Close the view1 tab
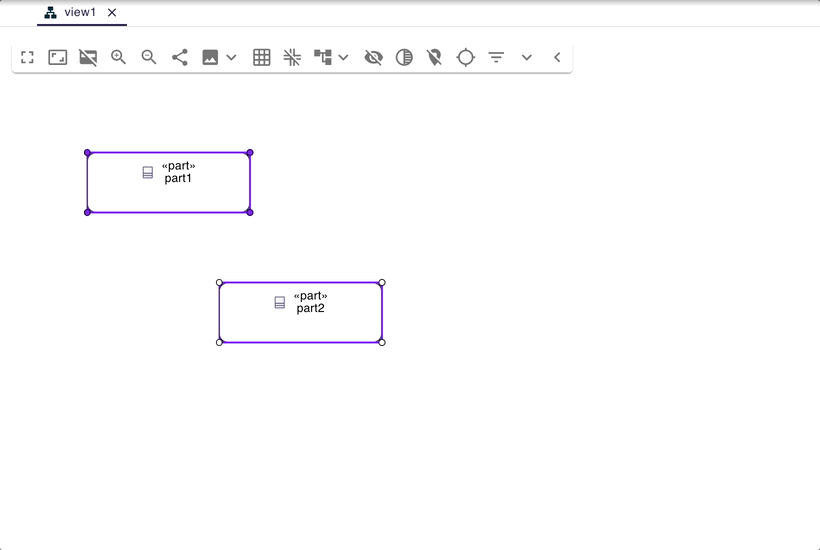820x550 pixels. (112, 13)
